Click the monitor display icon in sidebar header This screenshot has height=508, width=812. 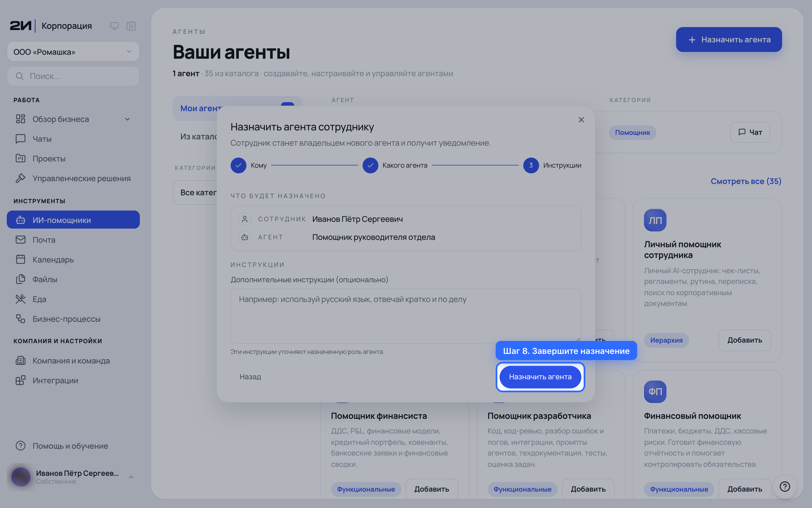(114, 26)
